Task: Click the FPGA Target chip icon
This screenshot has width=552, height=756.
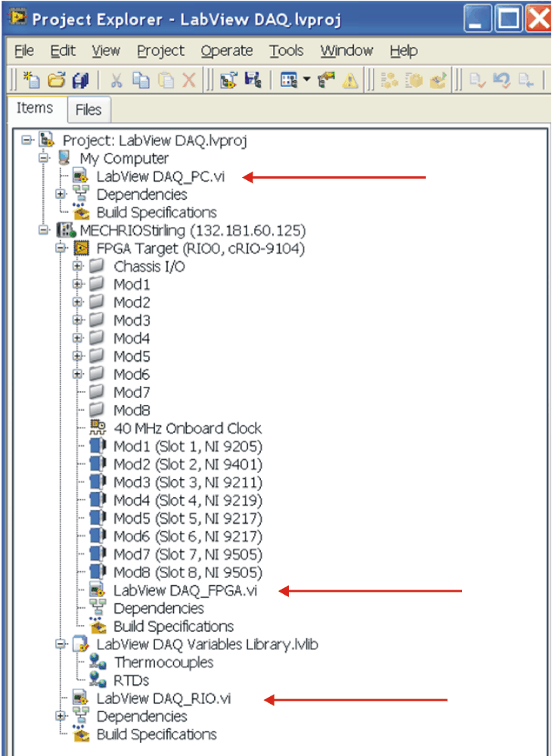Action: tap(80, 248)
